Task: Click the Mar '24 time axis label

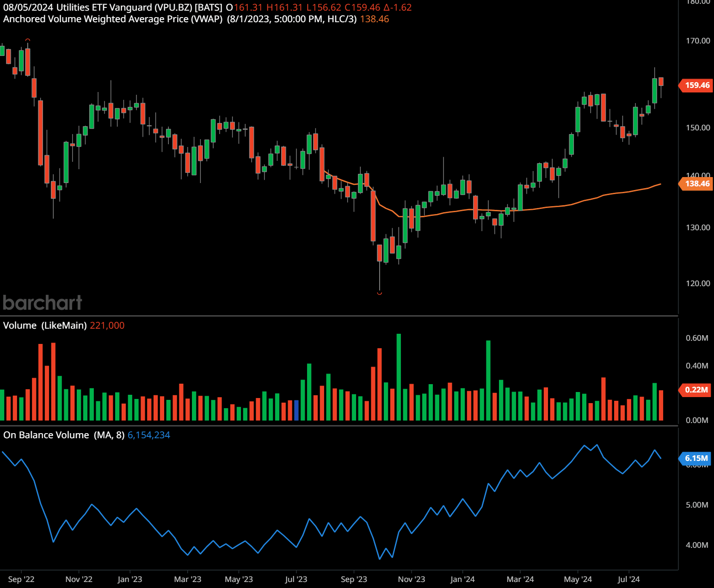Action: pos(520,579)
